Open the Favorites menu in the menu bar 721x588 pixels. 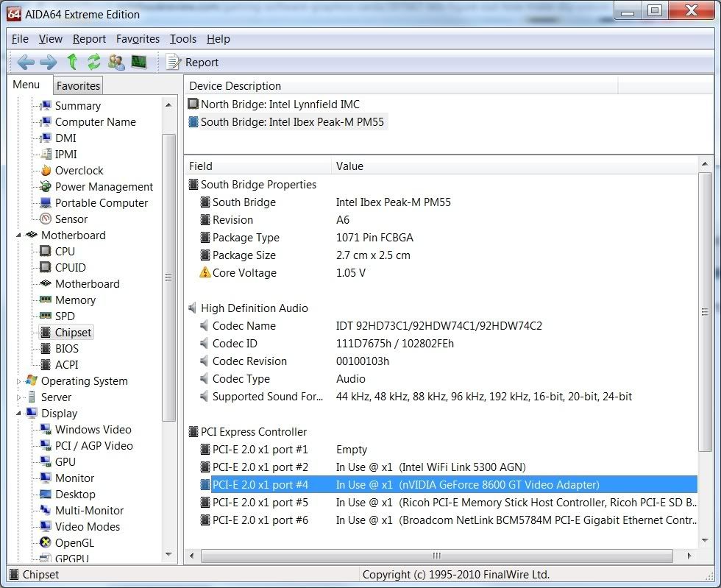138,39
